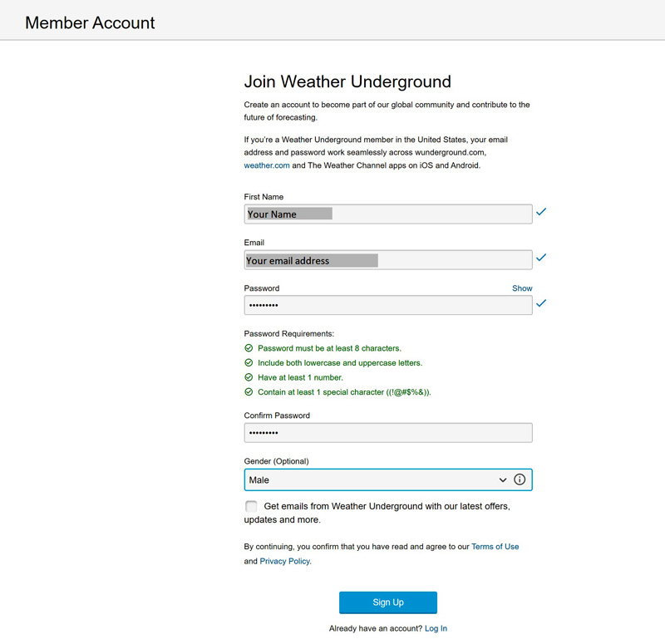The height and width of the screenshot is (644, 665).
Task: Click the Join Weather Underground heading
Action: tap(347, 81)
